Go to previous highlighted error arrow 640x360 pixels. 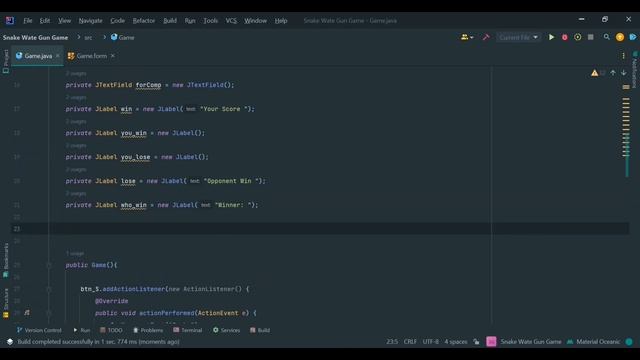coord(613,73)
